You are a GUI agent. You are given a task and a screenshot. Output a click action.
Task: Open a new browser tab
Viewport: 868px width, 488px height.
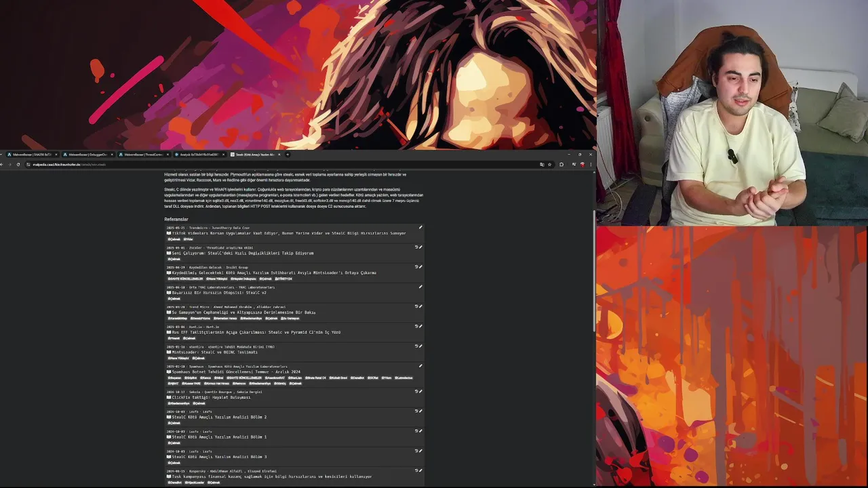(x=288, y=155)
